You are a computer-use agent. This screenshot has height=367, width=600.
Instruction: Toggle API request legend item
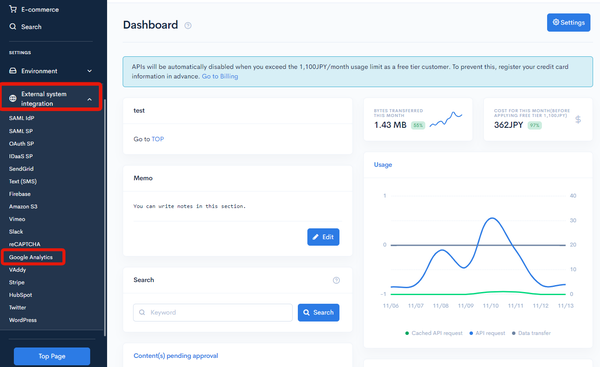click(488, 333)
